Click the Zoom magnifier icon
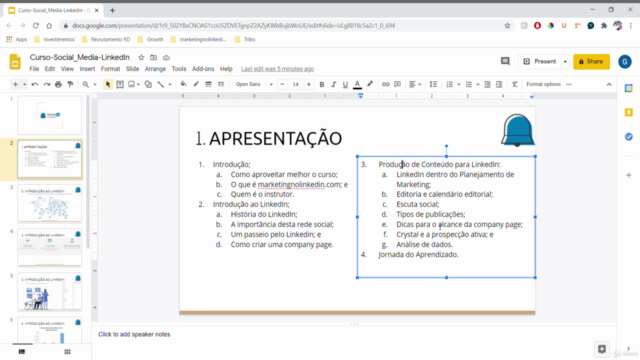The width and height of the screenshot is (640, 360). [86, 84]
